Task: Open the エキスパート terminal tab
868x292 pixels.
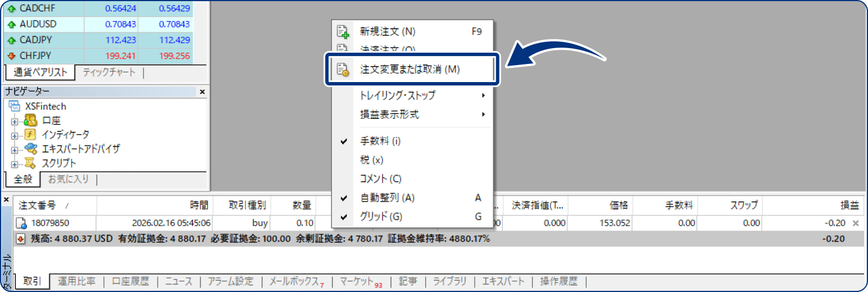Action: click(x=503, y=281)
